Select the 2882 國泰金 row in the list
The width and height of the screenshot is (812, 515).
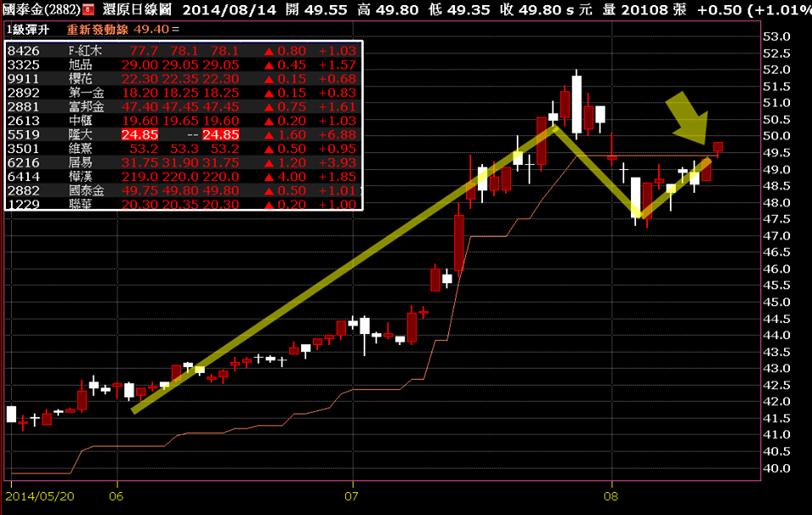(x=184, y=190)
